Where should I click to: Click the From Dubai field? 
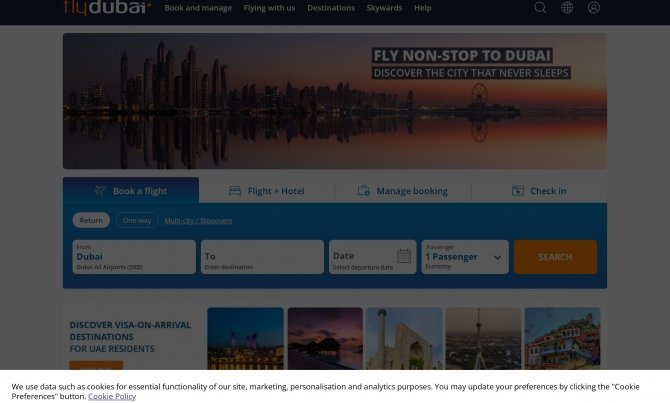point(134,257)
